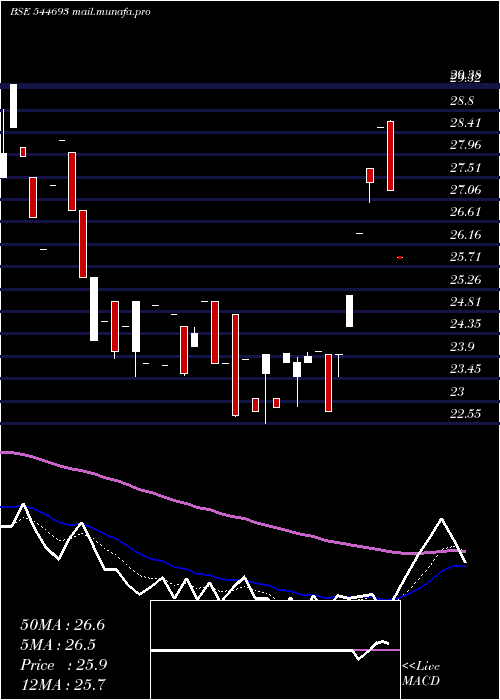
Task: Click the 28.8 price axis label
Action: click(x=462, y=101)
